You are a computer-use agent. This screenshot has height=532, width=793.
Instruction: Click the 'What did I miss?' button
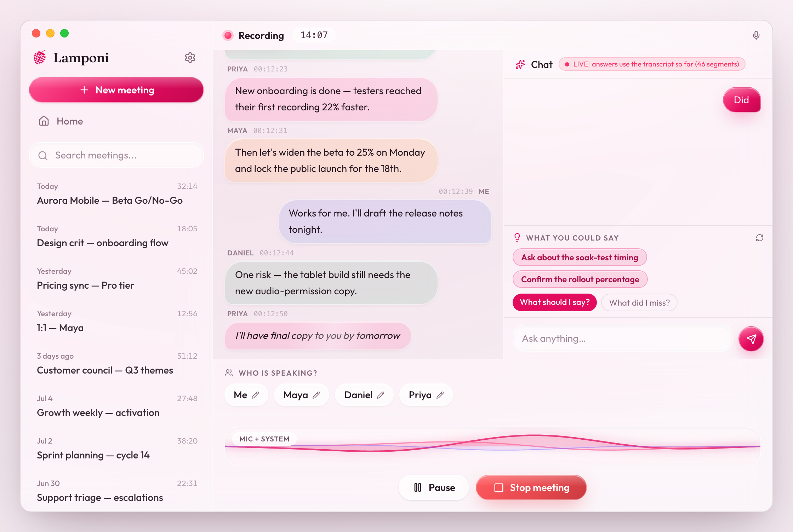pos(639,303)
